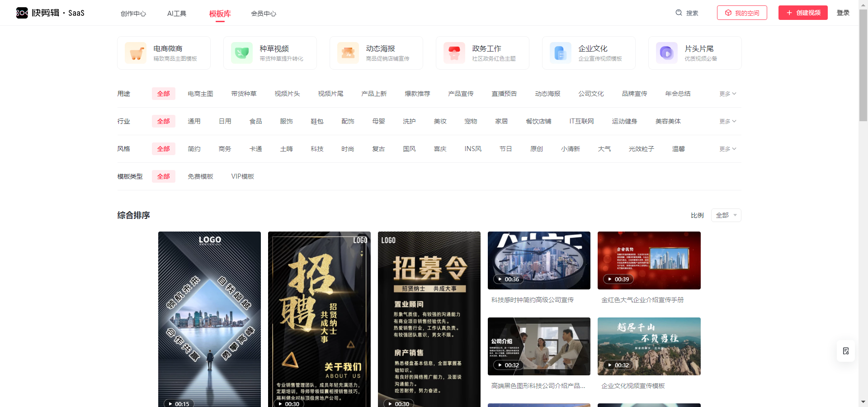Screen dimensions: 868x407
Task: Open 我的空间 button
Action: pyautogui.click(x=742, y=13)
